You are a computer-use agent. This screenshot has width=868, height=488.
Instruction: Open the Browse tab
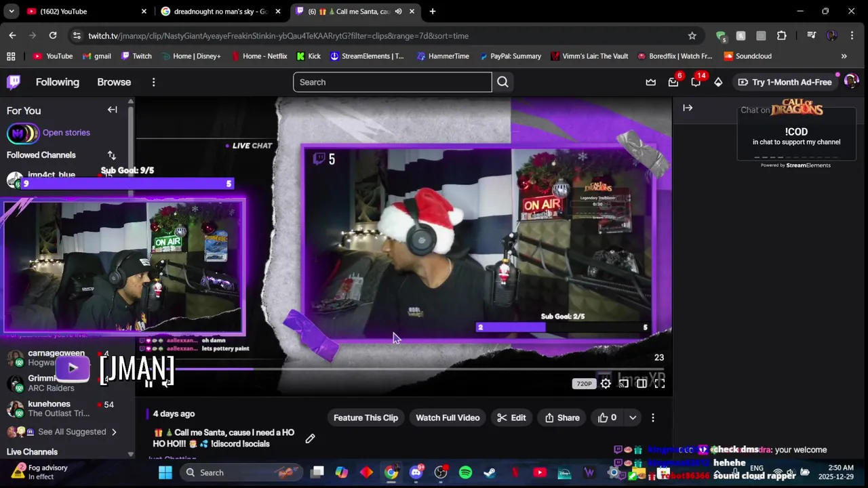click(114, 82)
